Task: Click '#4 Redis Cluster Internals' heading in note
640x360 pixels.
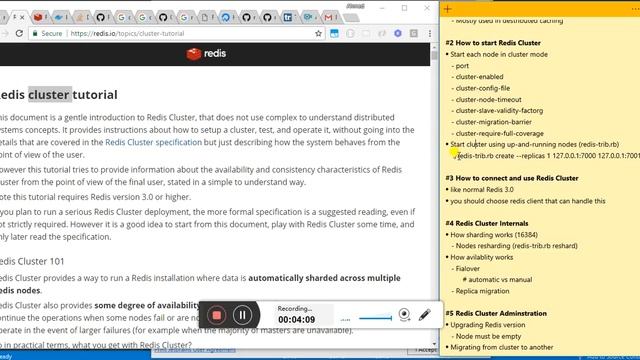Action: coord(487,223)
